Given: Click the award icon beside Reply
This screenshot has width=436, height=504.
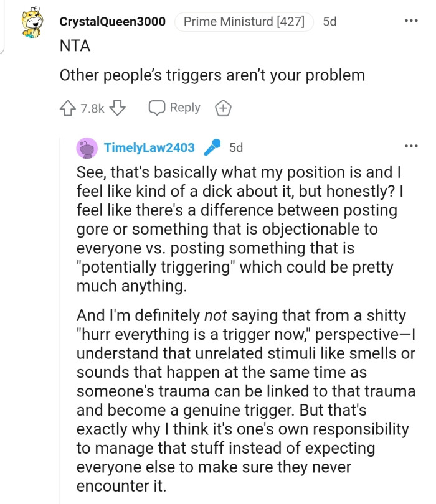Looking at the screenshot, I should [x=223, y=108].
